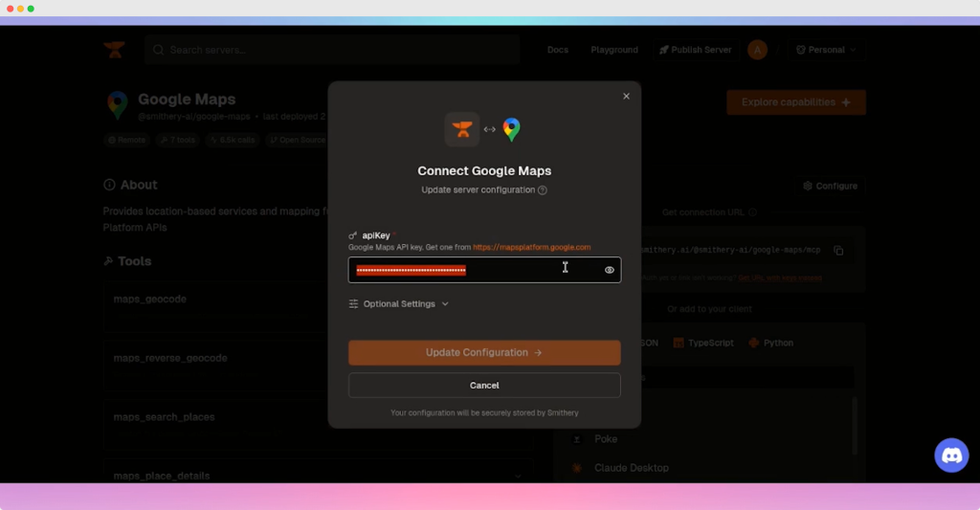Open the Discord chat icon
The width and height of the screenshot is (980, 510).
point(951,455)
